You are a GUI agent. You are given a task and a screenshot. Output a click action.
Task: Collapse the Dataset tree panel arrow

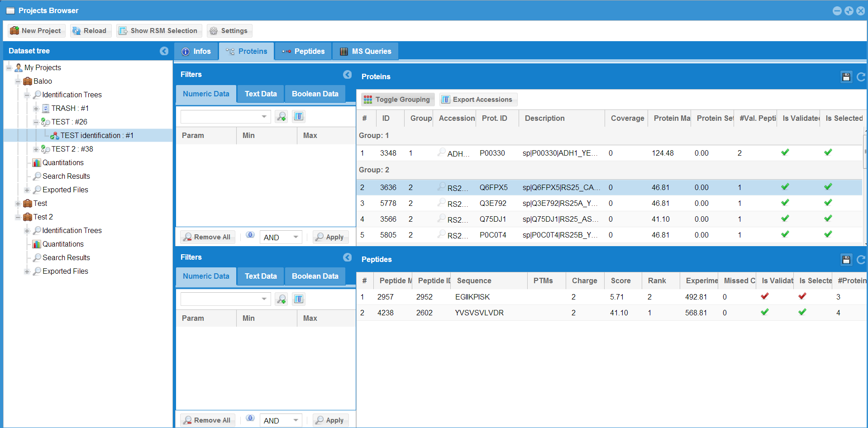(164, 51)
